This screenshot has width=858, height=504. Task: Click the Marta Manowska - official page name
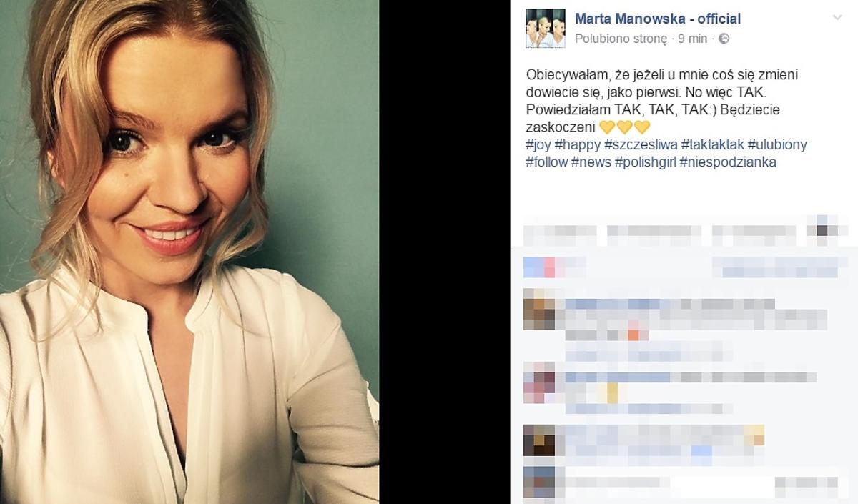point(658,19)
